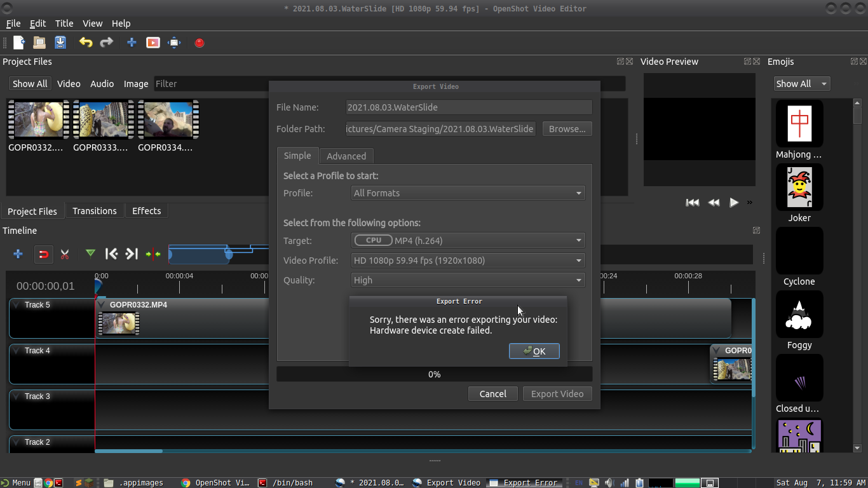
Task: Click the timeline zoom slider handle
Action: click(229, 254)
